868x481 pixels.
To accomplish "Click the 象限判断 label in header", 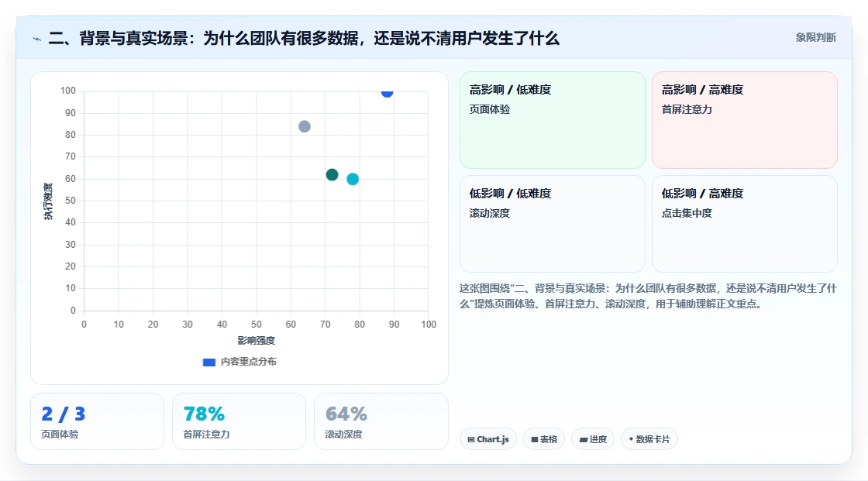I will [815, 38].
